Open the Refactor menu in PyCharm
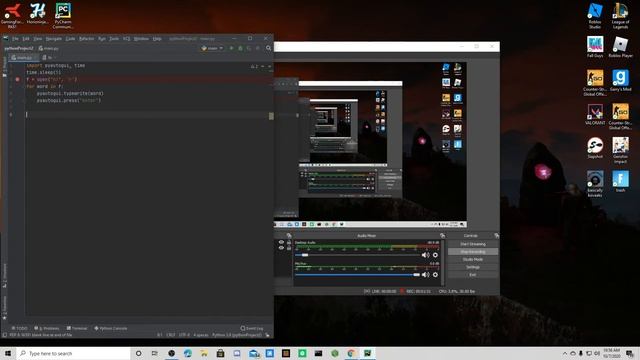Screen dimensions: 640x360 pos(86,39)
